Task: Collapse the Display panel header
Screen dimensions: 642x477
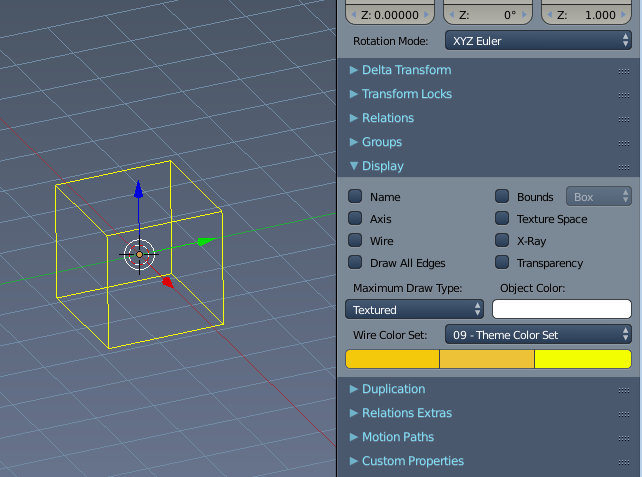Action: 382,166
